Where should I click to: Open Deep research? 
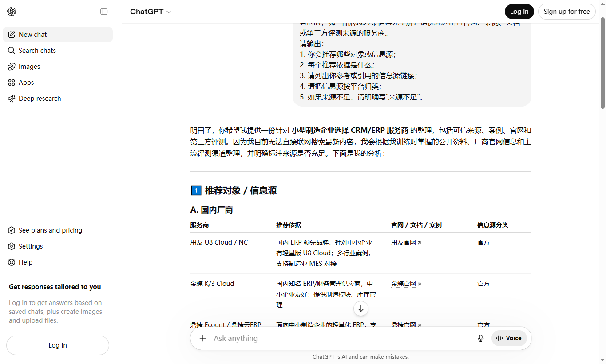[x=58, y=99]
